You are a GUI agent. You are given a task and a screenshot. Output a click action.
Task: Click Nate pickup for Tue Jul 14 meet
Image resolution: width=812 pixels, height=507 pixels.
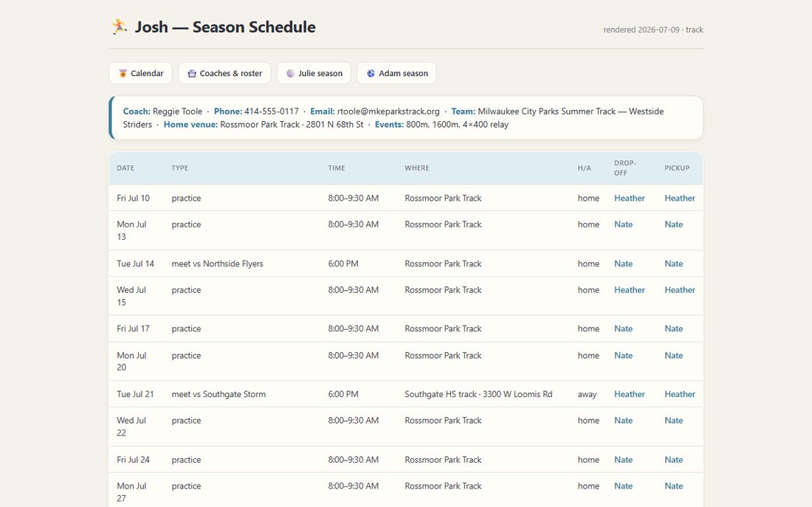(x=673, y=263)
